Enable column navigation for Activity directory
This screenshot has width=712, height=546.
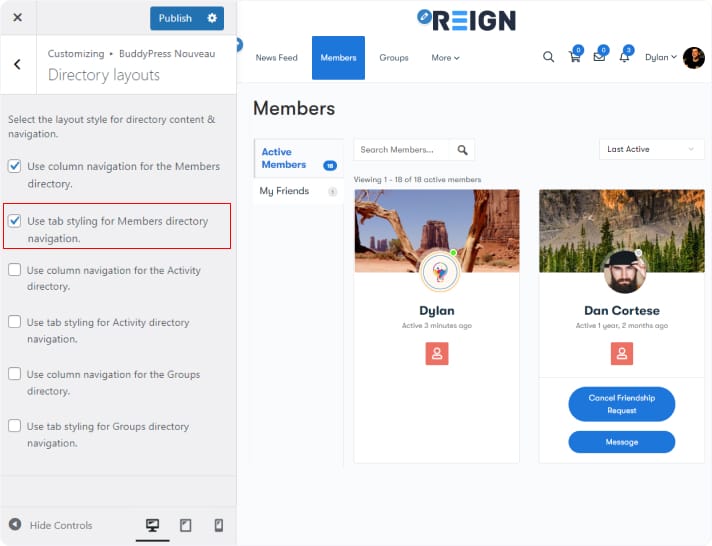tap(15, 270)
